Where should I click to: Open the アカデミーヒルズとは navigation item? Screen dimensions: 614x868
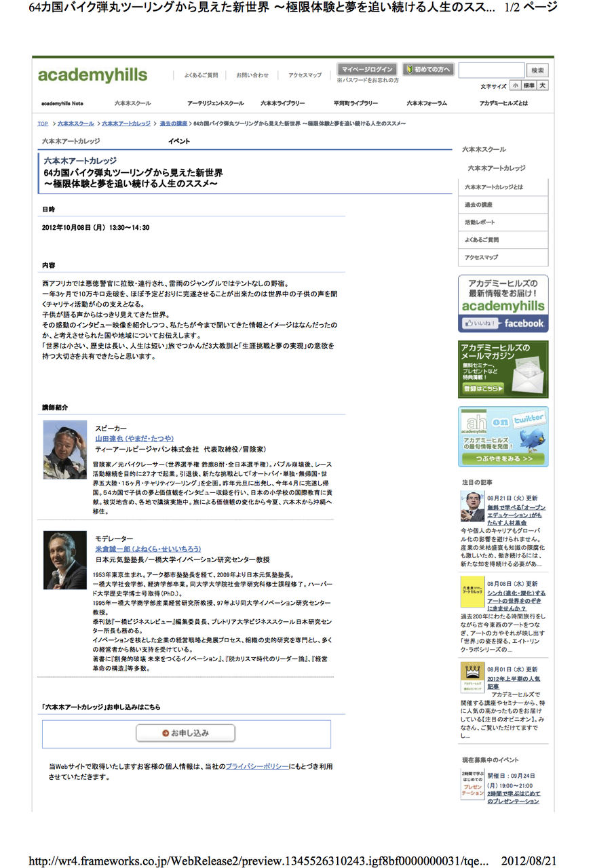point(503,104)
